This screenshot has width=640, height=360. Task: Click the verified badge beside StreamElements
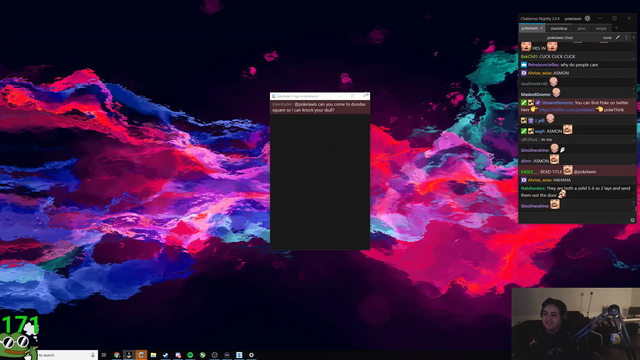(538, 103)
